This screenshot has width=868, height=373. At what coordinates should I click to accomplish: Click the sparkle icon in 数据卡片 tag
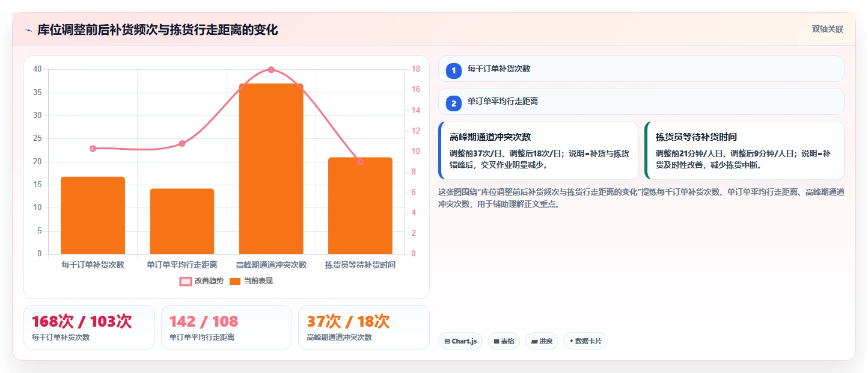(571, 341)
